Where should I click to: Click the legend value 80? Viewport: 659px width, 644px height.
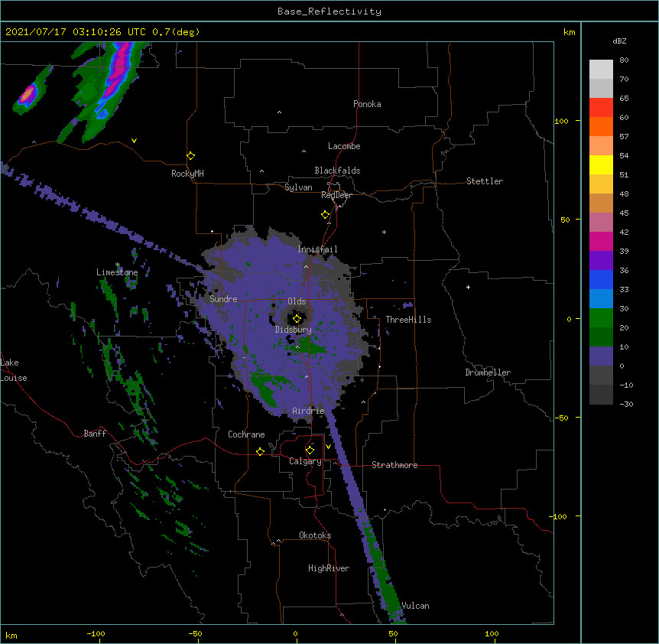(x=624, y=60)
